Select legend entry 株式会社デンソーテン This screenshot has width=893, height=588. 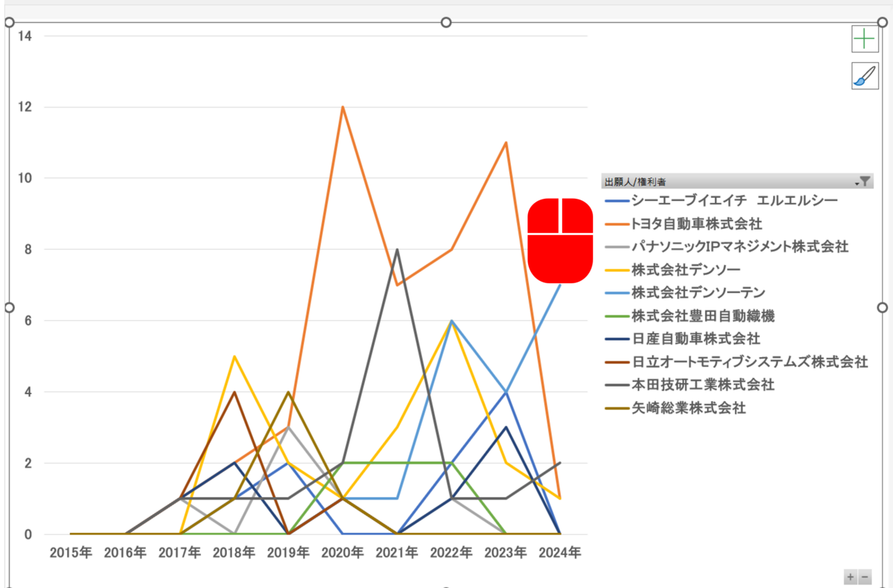686,292
